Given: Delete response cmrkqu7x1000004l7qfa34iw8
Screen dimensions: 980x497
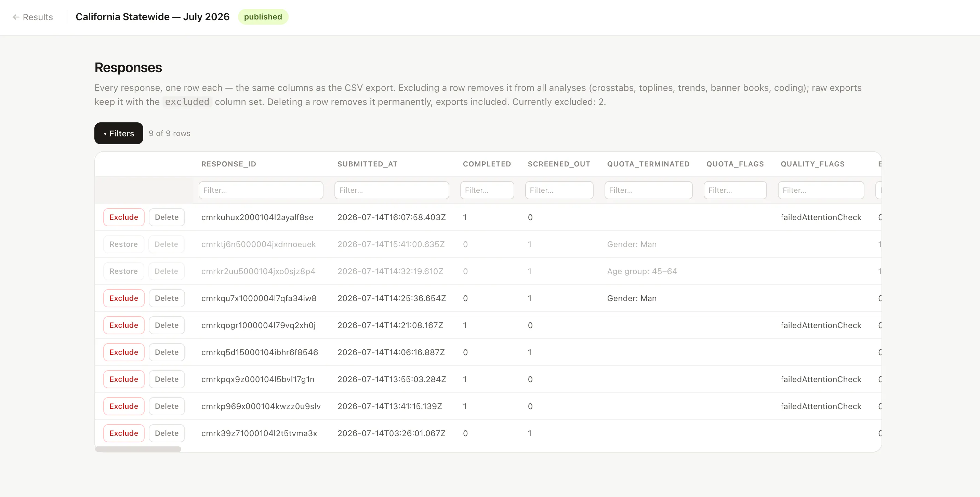Looking at the screenshot, I should [x=167, y=298].
